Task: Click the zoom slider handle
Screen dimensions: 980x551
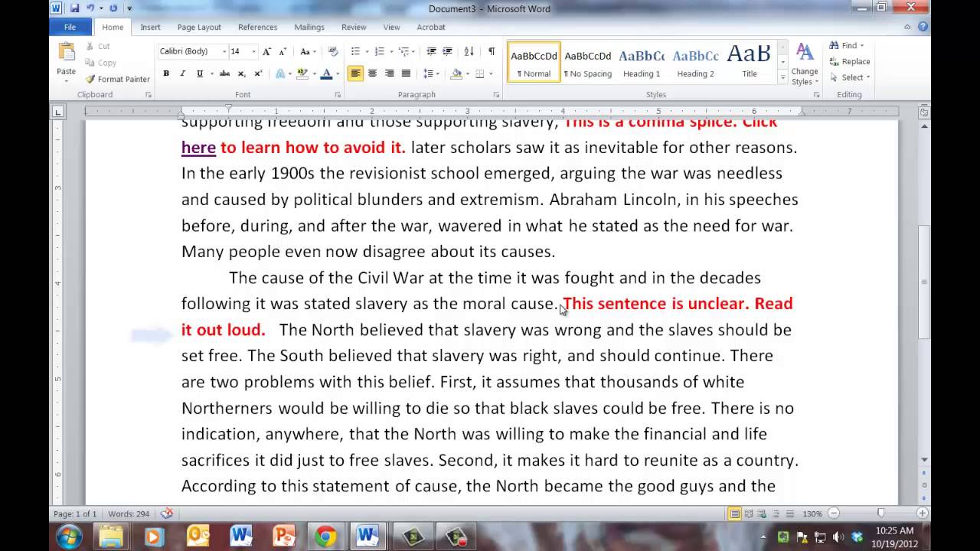Action: click(880, 514)
